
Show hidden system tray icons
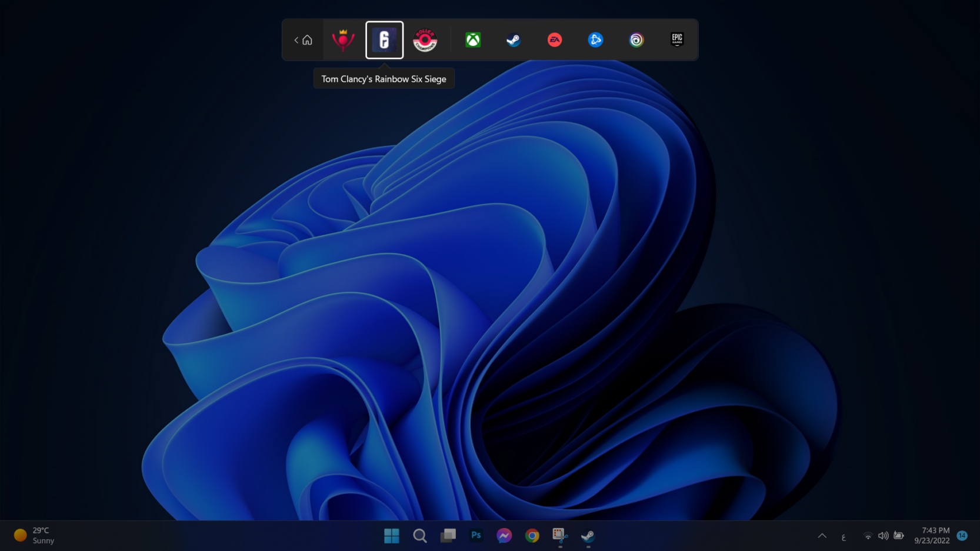tap(822, 536)
